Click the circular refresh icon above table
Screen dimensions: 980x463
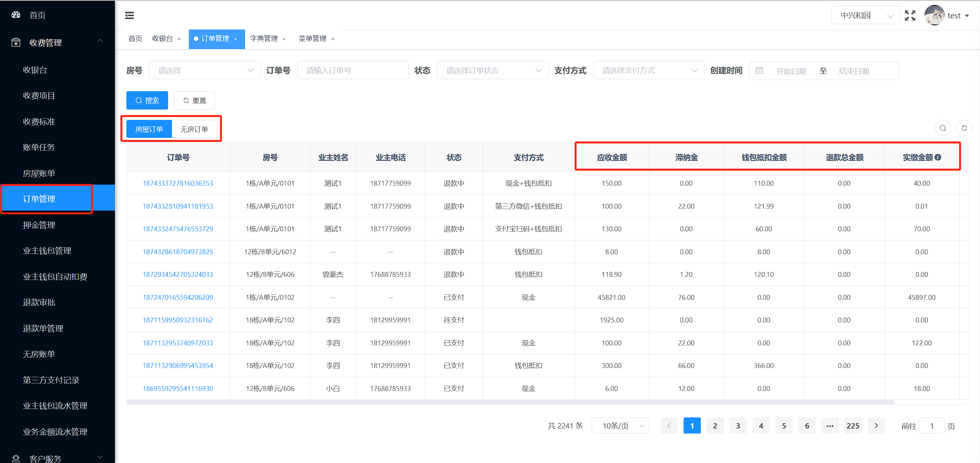click(964, 128)
